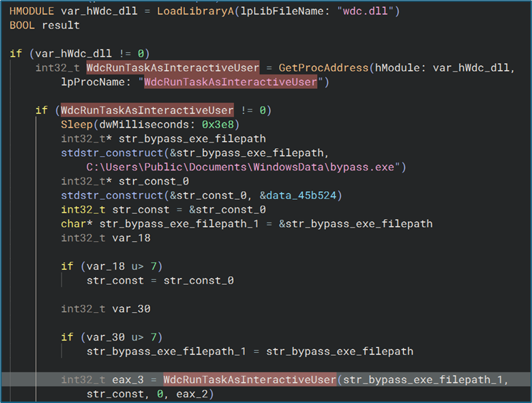Click the hModule parameter label
Screen dimensions: 532x403
[x=397, y=68]
